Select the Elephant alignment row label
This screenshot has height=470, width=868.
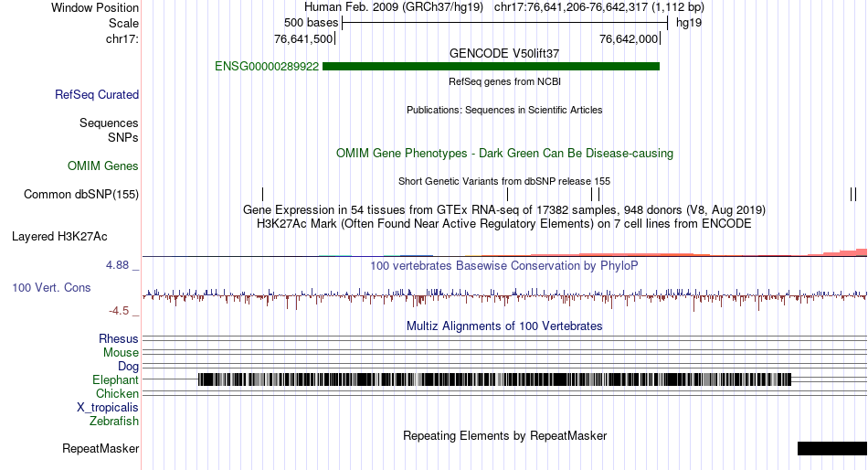tap(115, 380)
